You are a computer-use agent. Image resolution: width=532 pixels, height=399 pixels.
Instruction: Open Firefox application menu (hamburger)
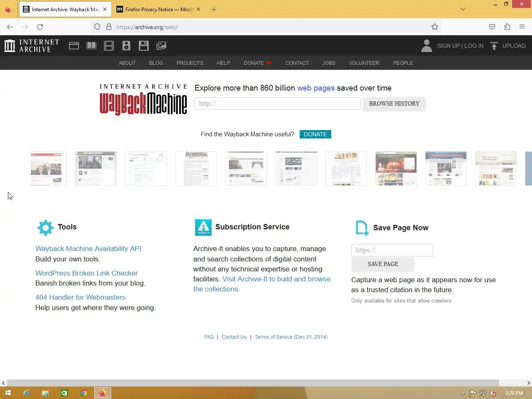[522, 27]
